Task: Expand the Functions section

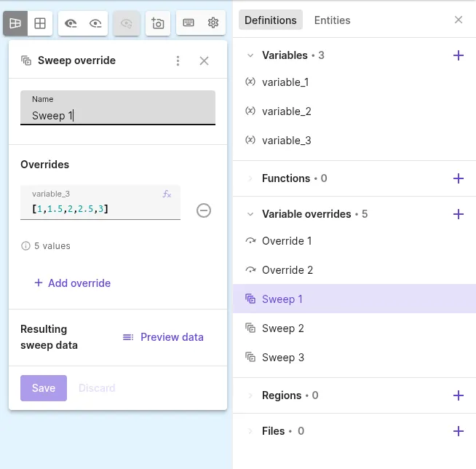Action: [x=250, y=178]
